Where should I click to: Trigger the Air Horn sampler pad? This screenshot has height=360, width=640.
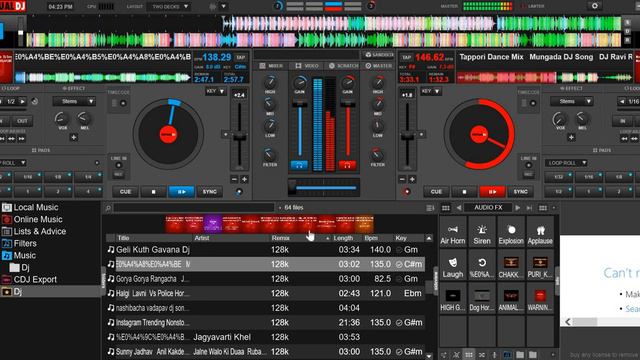453,232
